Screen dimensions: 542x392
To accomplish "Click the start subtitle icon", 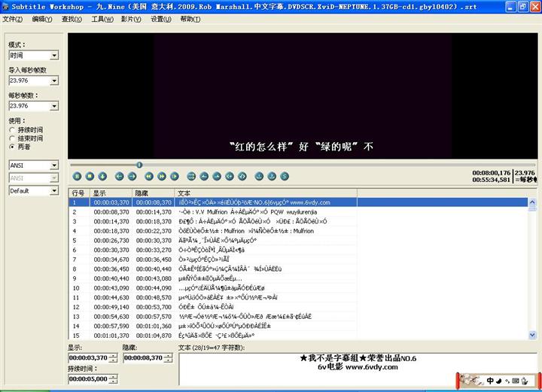I will click(x=230, y=177).
